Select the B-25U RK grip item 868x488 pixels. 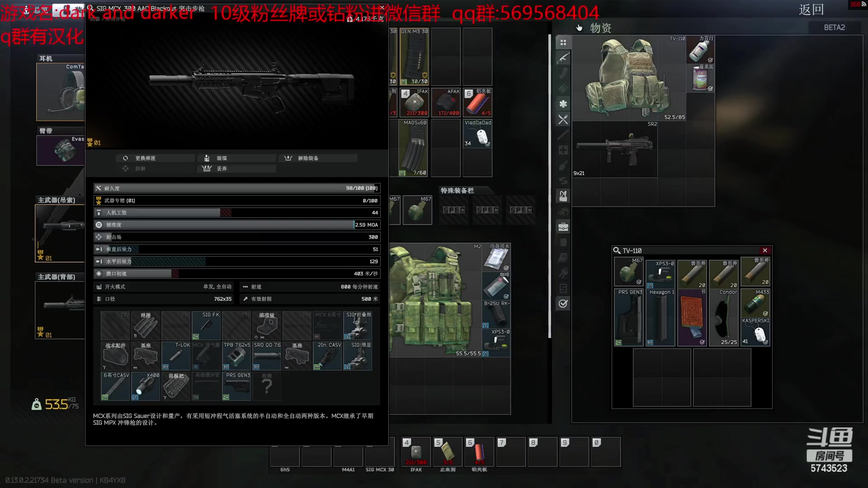coord(496,314)
